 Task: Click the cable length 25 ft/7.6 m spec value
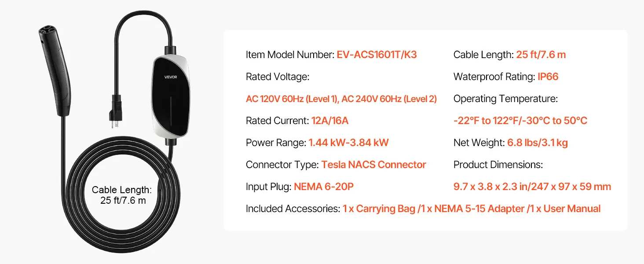pyautogui.click(x=541, y=55)
